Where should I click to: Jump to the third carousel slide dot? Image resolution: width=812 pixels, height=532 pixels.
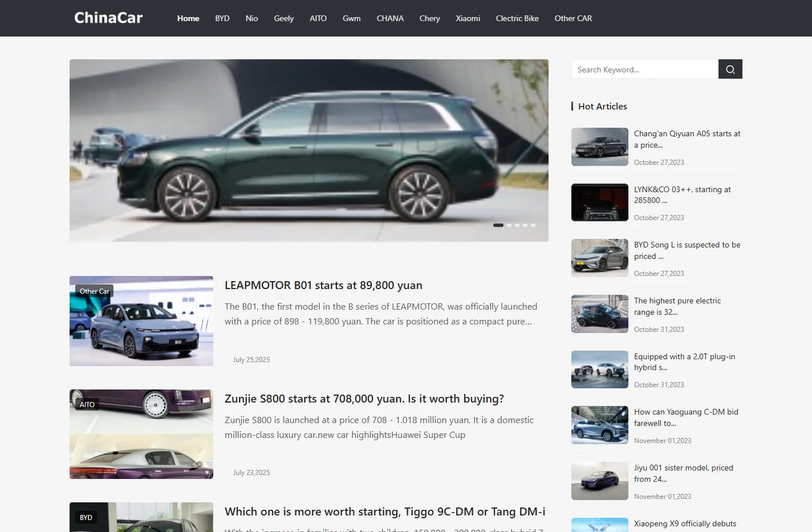point(517,225)
